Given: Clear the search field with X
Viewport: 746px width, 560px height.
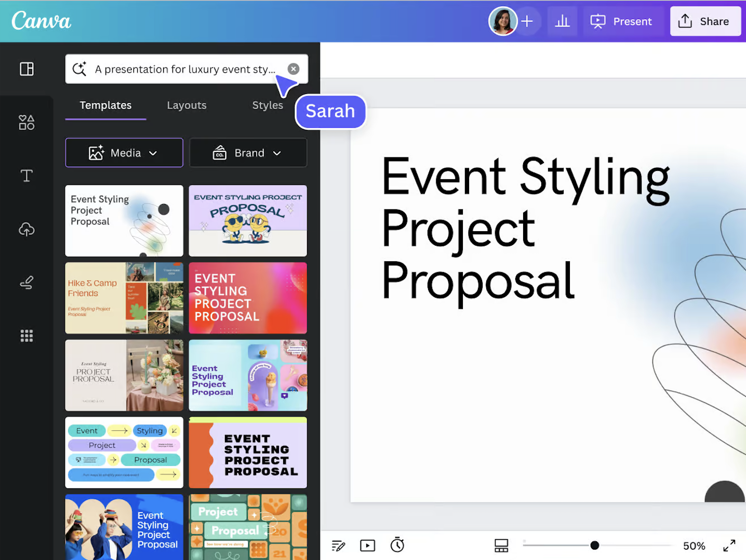Looking at the screenshot, I should (294, 69).
